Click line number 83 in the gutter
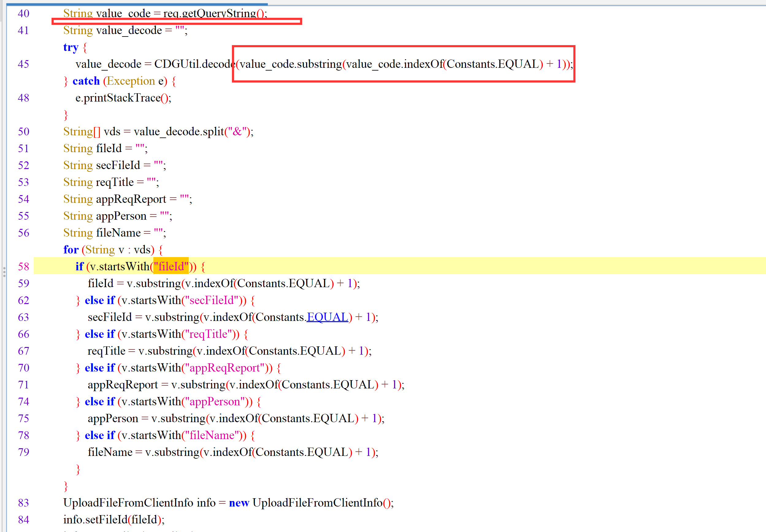766x532 pixels. tap(24, 503)
